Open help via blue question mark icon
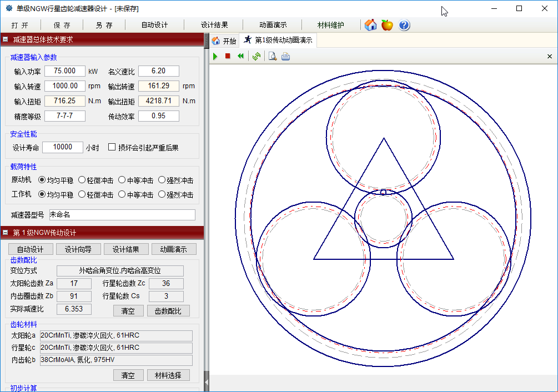 (x=404, y=25)
